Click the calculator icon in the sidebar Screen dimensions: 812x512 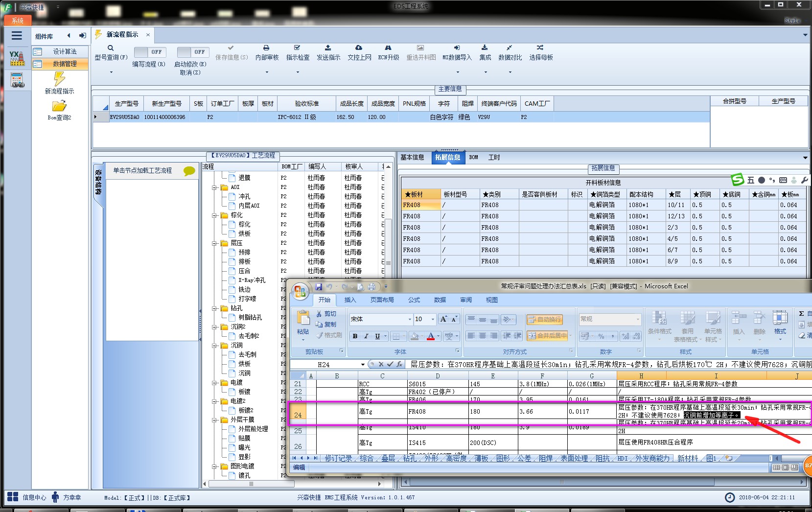click(17, 80)
